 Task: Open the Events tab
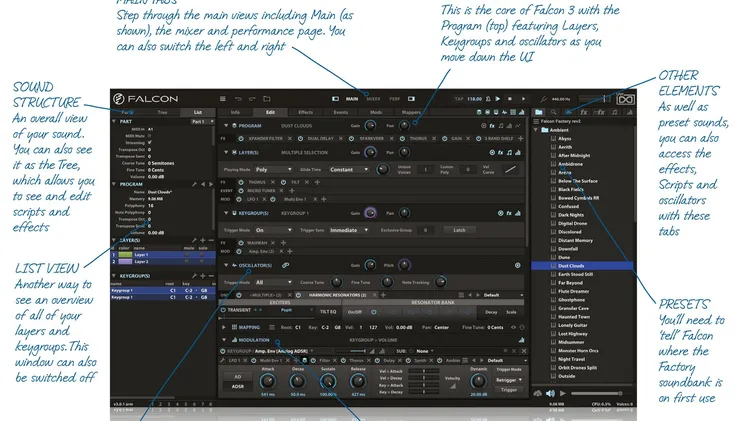pos(341,112)
